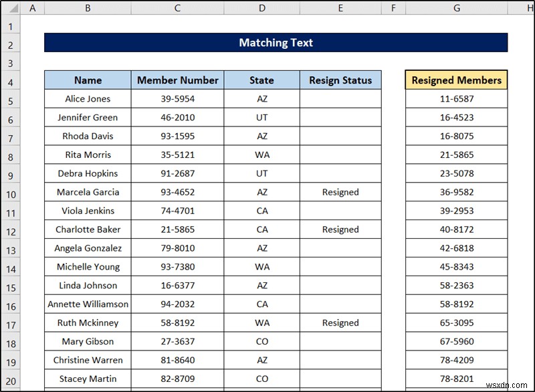The width and height of the screenshot is (535, 392).
Task: Select the resigned member cell 11-6587
Action: pyautogui.click(x=457, y=98)
